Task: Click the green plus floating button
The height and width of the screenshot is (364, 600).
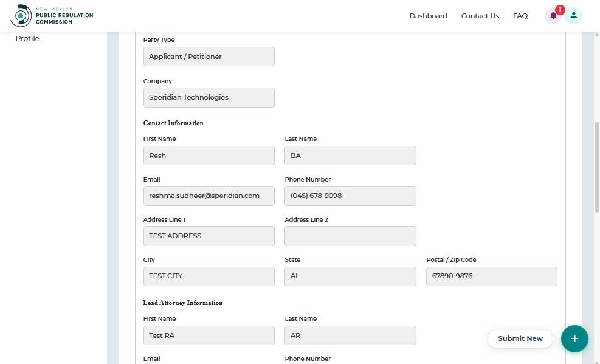Action: [x=574, y=338]
